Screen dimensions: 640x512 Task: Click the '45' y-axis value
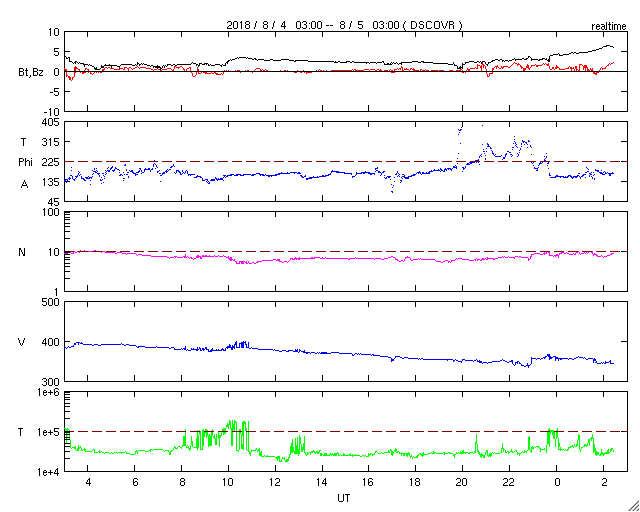click(x=54, y=202)
